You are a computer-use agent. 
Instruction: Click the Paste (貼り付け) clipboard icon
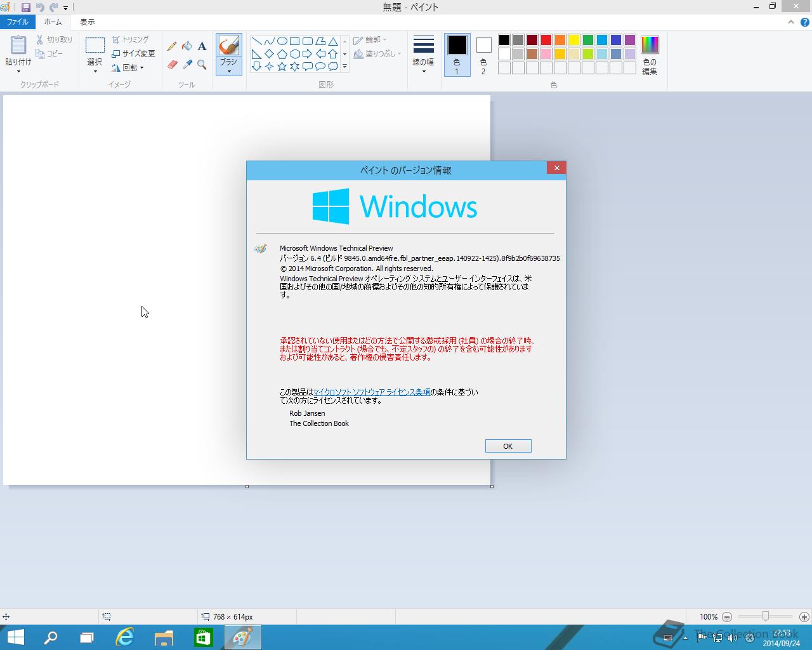(18, 46)
